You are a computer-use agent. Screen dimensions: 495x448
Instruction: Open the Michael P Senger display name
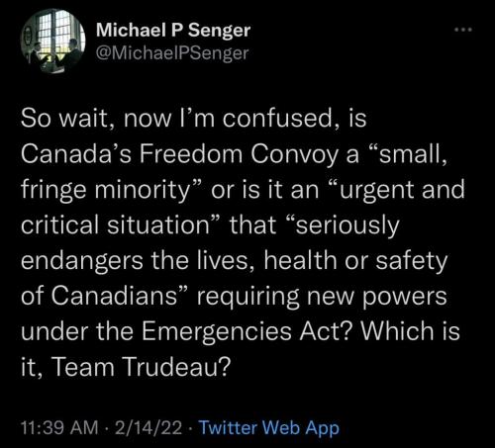pyautogui.click(x=173, y=30)
